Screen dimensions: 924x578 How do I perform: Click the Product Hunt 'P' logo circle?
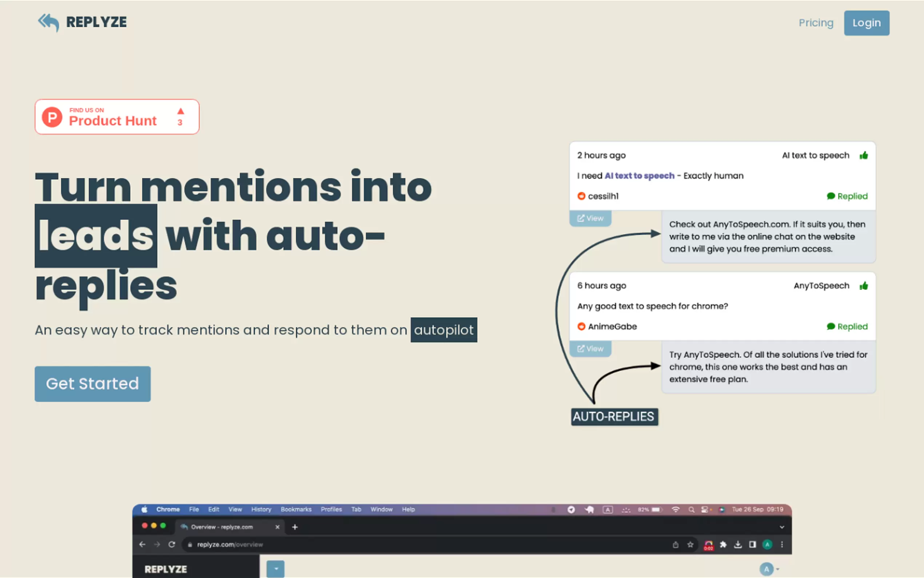52,117
